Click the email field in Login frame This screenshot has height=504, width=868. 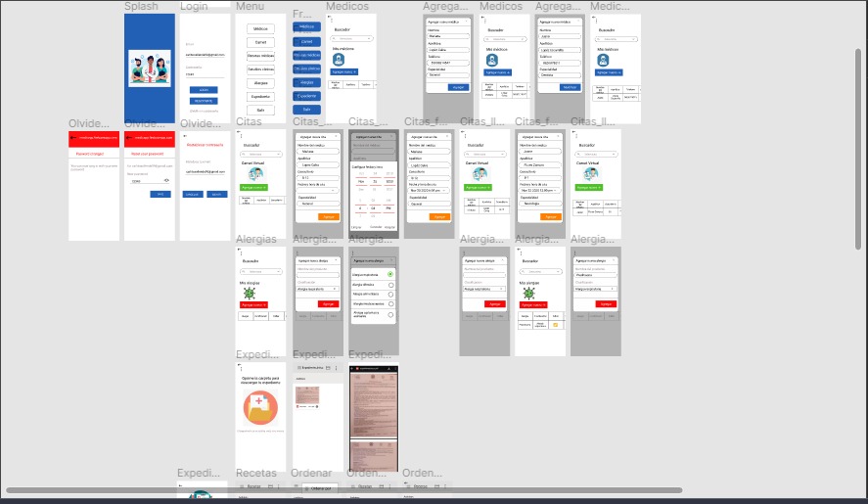tap(205, 55)
